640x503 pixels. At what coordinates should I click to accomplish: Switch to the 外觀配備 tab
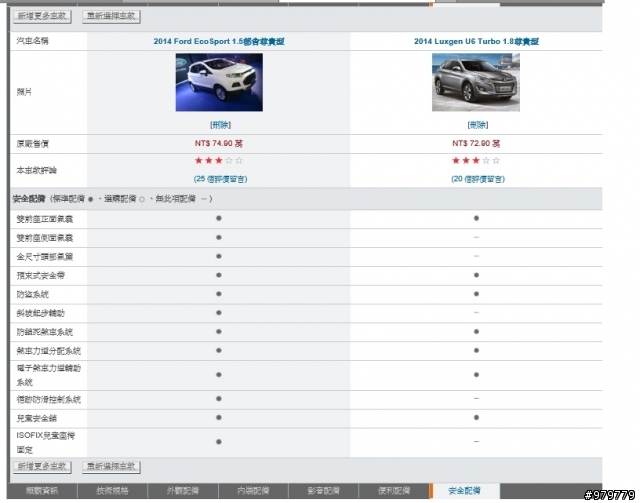coord(183,491)
